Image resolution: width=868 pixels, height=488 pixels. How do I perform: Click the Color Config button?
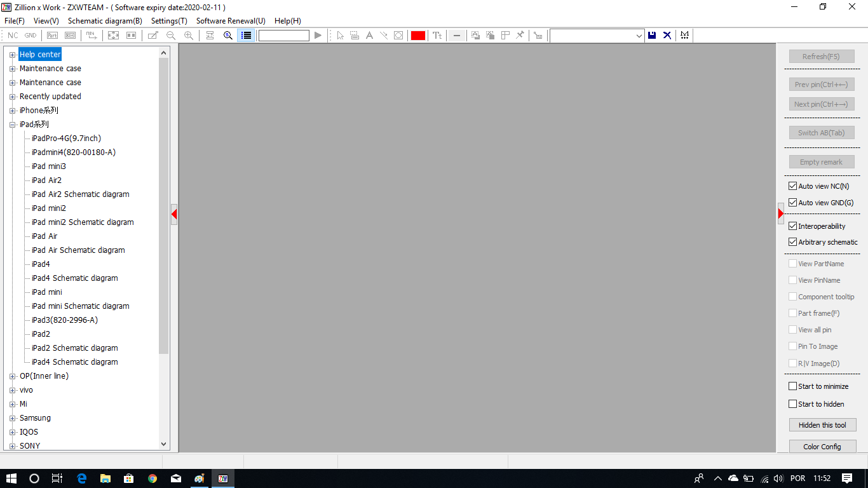[822, 447]
